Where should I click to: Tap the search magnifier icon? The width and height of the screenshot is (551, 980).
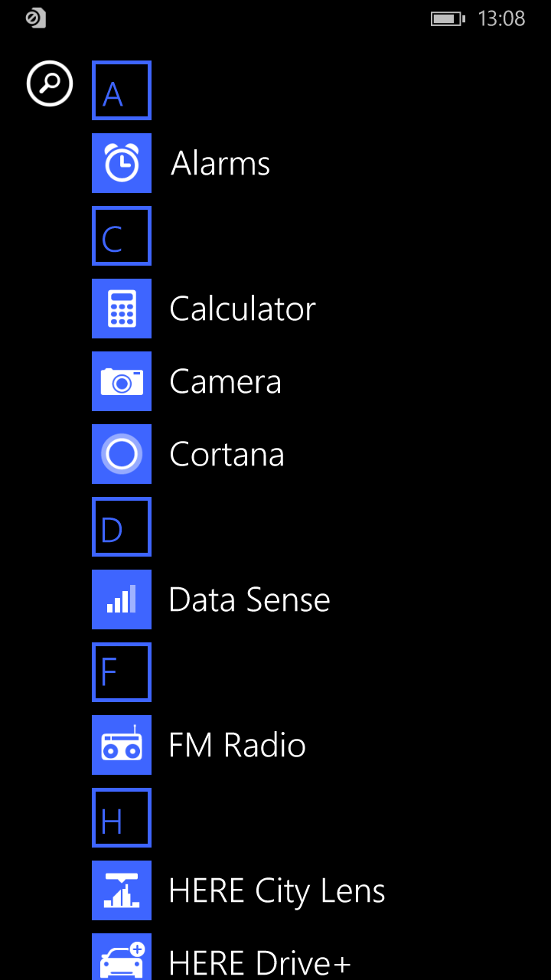(x=50, y=83)
